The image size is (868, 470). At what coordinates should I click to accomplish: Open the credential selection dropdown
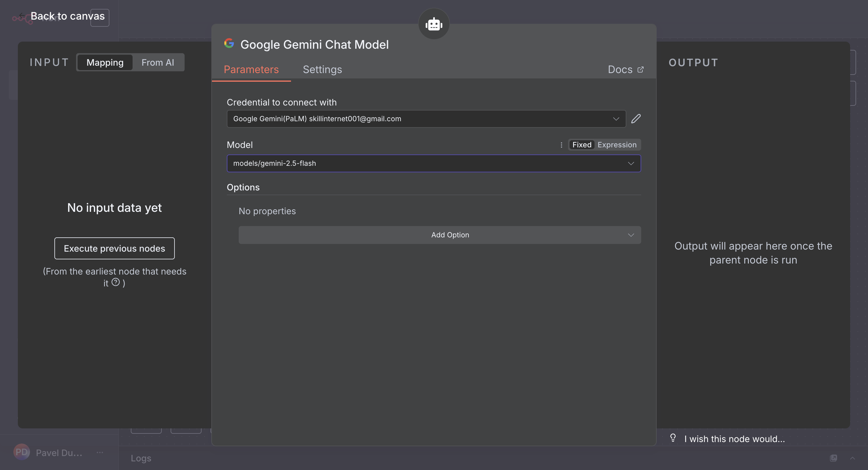[x=426, y=119]
